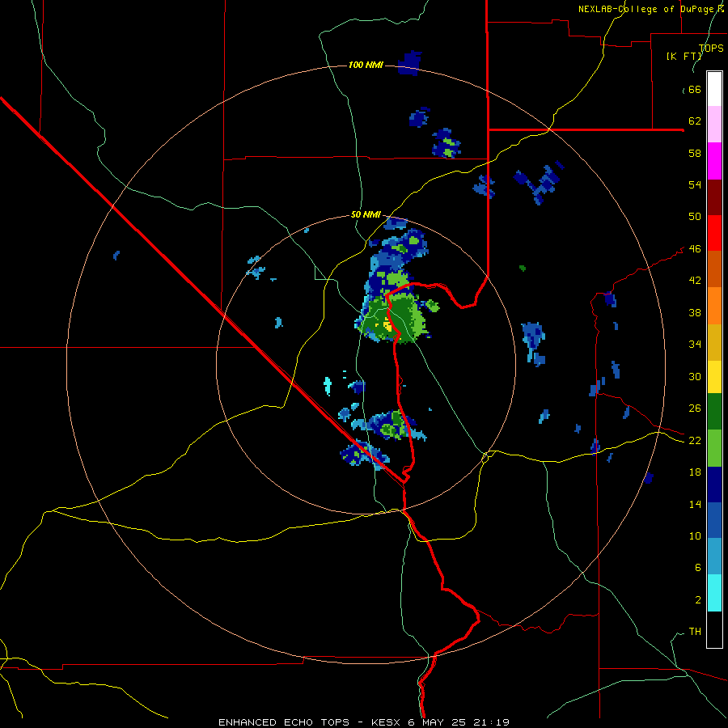Click the 6 legend value
The height and width of the screenshot is (728, 728).
[x=698, y=568]
